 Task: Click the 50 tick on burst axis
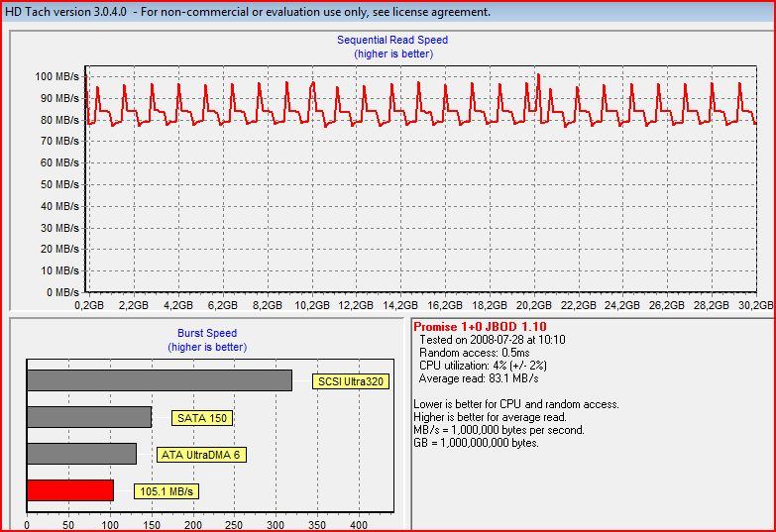tap(68, 525)
